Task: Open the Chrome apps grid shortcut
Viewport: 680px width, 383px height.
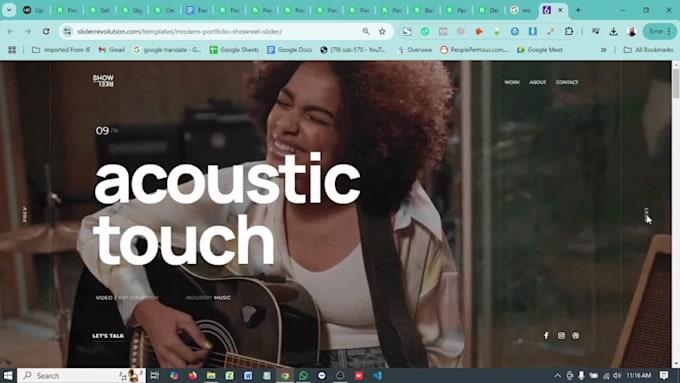Action: click(12, 50)
